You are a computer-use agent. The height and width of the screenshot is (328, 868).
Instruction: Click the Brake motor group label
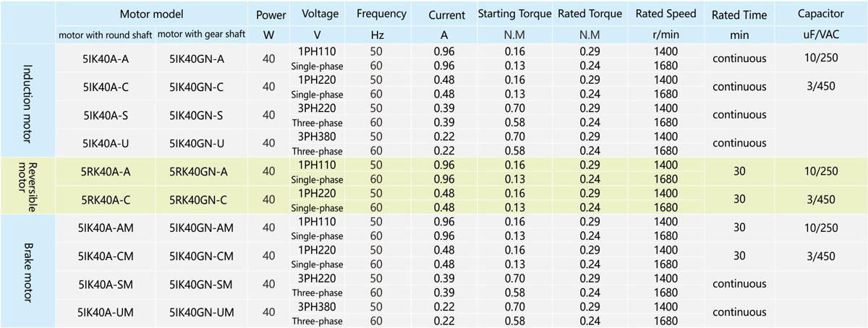point(28,270)
